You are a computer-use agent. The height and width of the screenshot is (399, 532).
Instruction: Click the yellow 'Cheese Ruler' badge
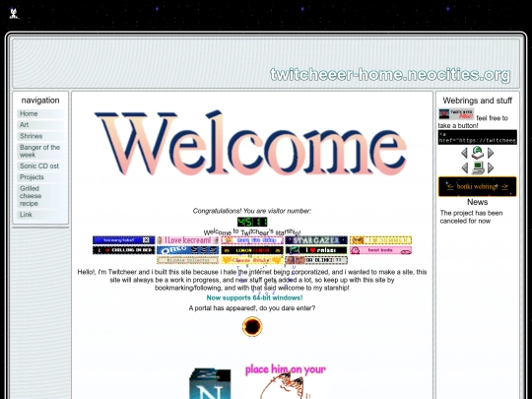(252, 260)
